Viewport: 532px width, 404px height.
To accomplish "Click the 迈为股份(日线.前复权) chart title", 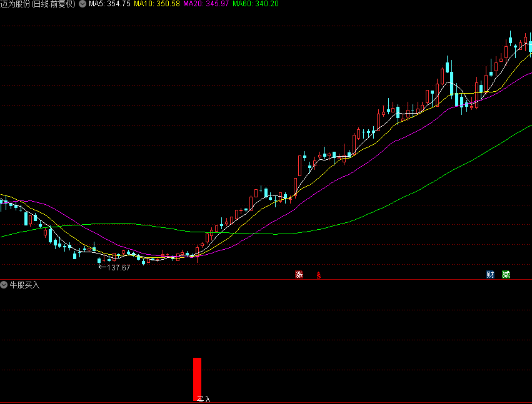I will (x=38, y=4).
